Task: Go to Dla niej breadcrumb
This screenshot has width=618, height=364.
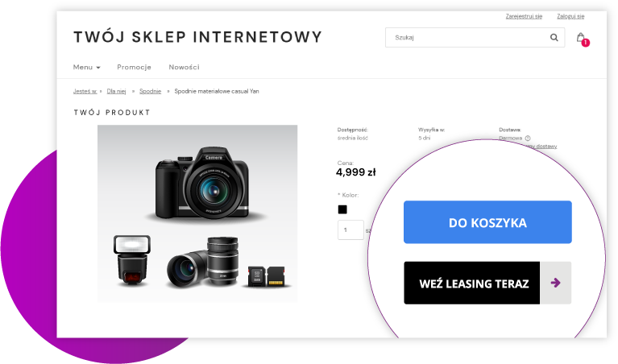Action: pyautogui.click(x=116, y=91)
